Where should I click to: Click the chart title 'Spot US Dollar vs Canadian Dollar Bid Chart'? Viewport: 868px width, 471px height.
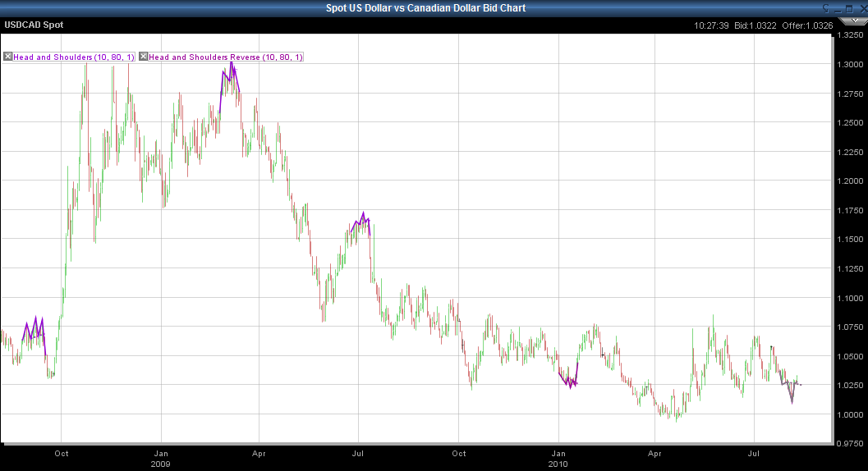click(425, 7)
